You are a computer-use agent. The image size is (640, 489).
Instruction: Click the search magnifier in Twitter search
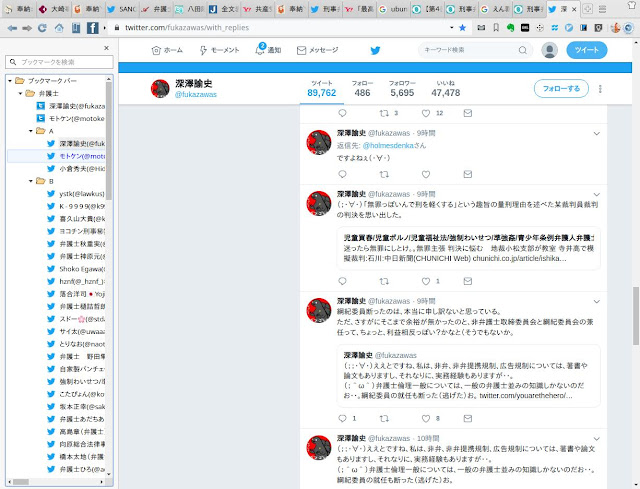522,50
